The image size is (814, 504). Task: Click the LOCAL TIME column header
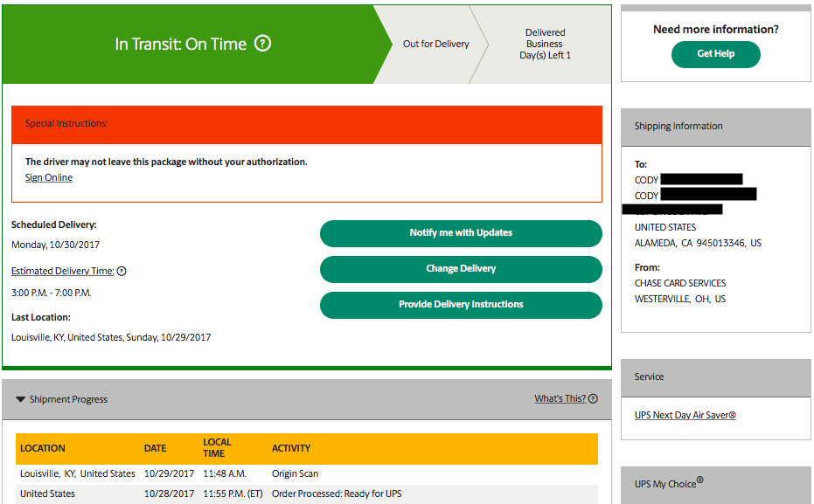(x=217, y=448)
